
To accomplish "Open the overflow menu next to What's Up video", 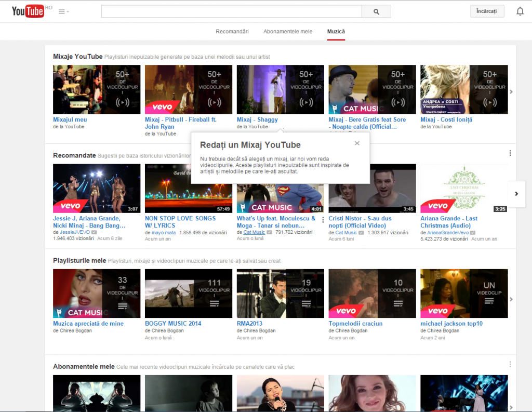I will click(x=322, y=220).
